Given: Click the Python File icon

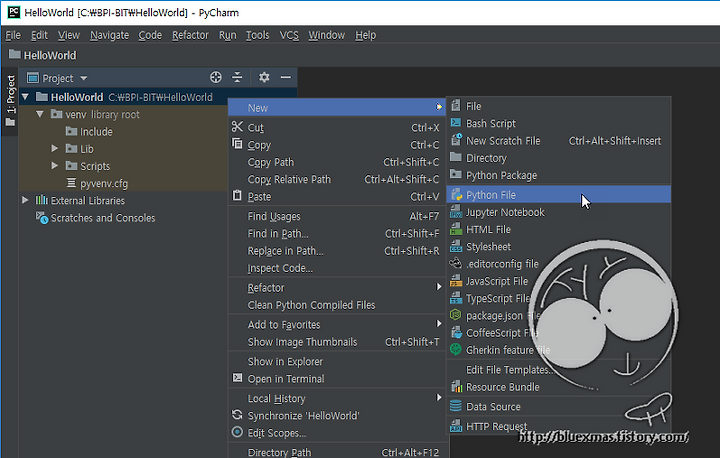Looking at the screenshot, I should coord(456,194).
